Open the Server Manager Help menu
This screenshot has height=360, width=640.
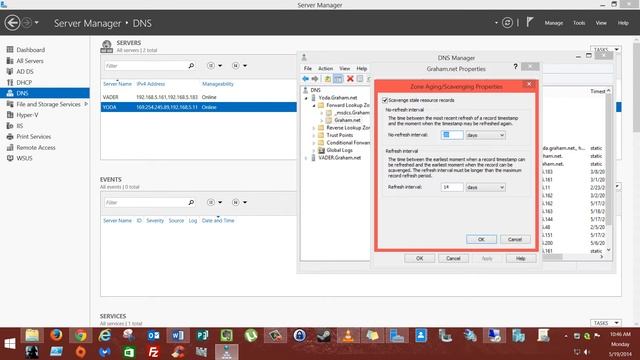(623, 23)
